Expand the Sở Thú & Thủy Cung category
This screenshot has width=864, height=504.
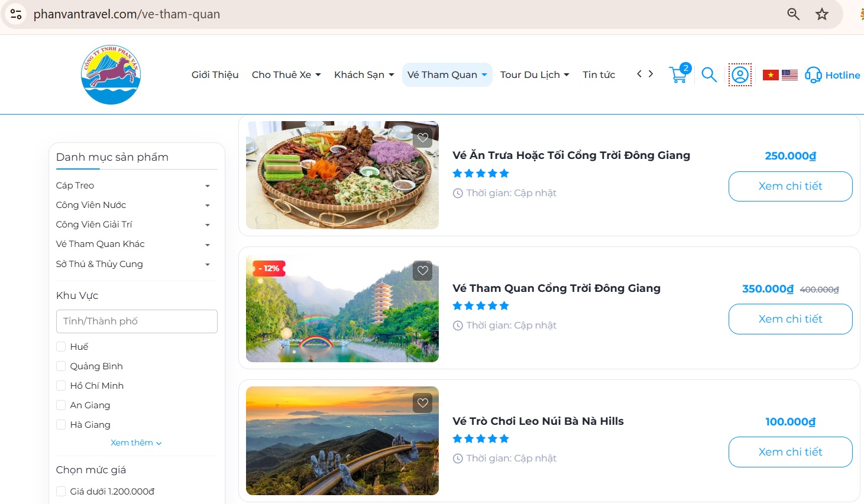(x=208, y=264)
